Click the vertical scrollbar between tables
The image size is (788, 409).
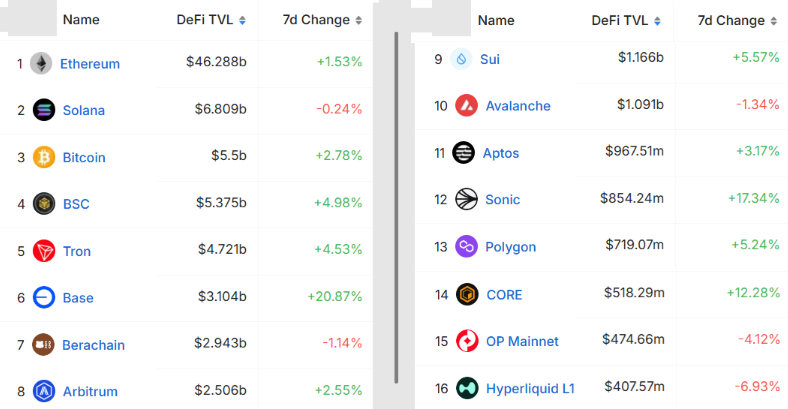tap(396, 208)
